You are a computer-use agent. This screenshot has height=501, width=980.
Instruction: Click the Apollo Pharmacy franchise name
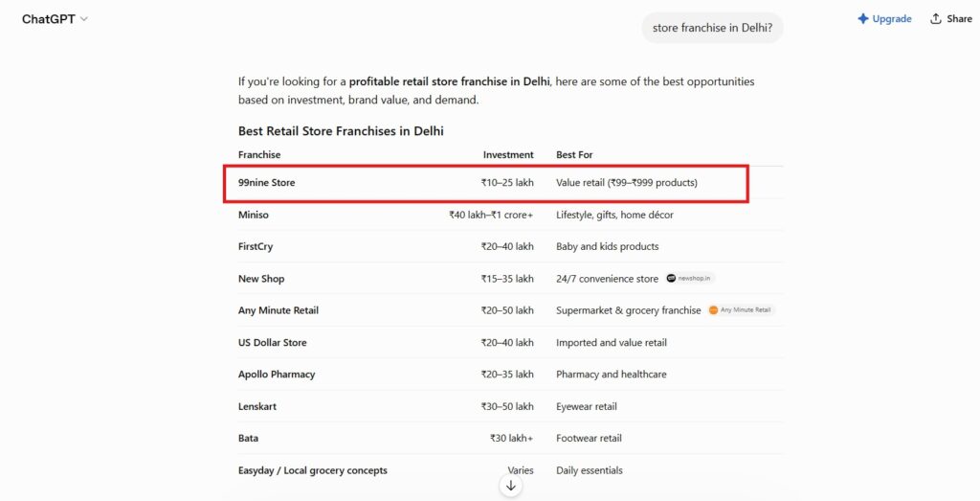point(277,374)
